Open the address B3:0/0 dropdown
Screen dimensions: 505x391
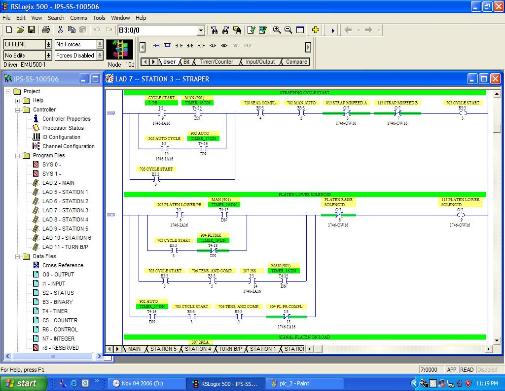201,30
